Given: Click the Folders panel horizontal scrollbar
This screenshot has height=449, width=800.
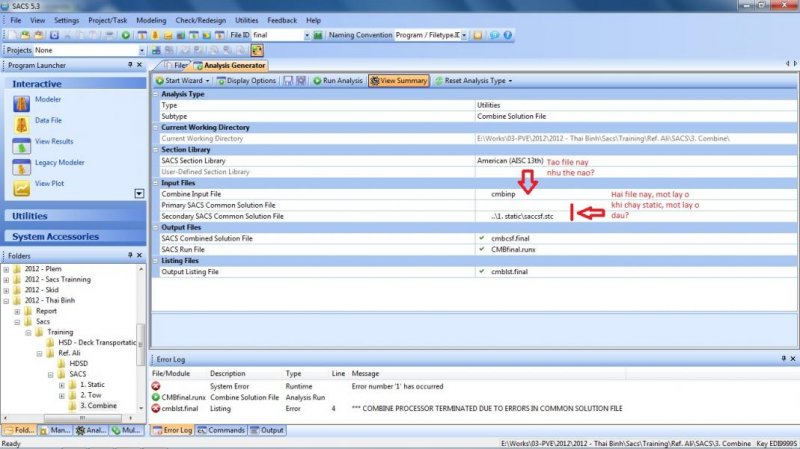Looking at the screenshot, I should pos(82,417).
